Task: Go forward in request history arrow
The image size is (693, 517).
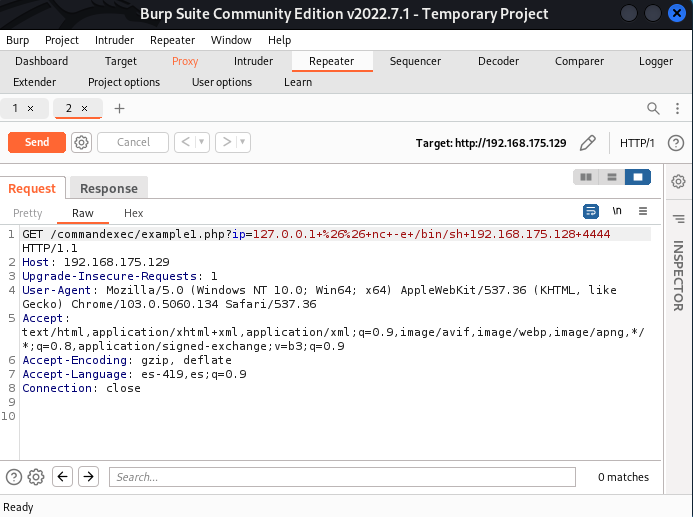Action: [x=227, y=142]
